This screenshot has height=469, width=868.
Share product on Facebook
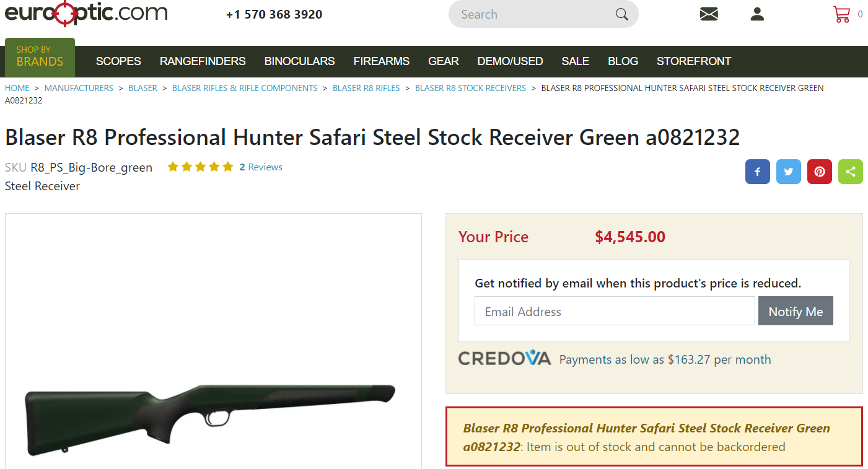pos(757,172)
